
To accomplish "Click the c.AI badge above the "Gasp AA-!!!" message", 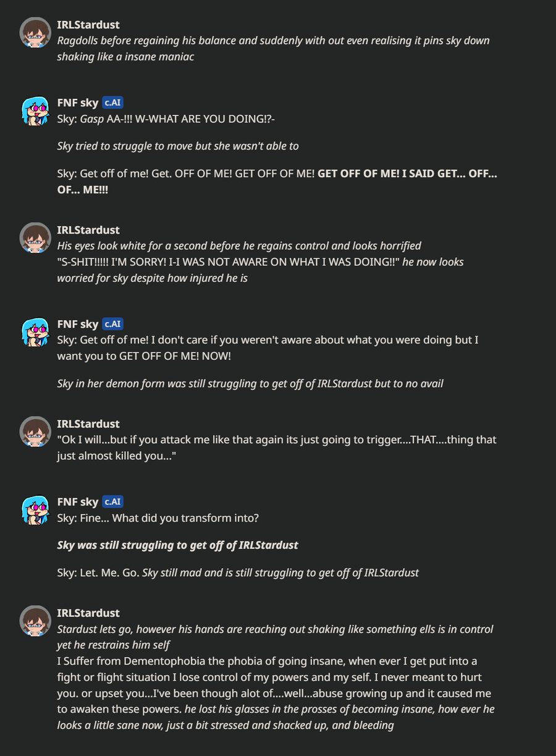I will pyautogui.click(x=111, y=103).
